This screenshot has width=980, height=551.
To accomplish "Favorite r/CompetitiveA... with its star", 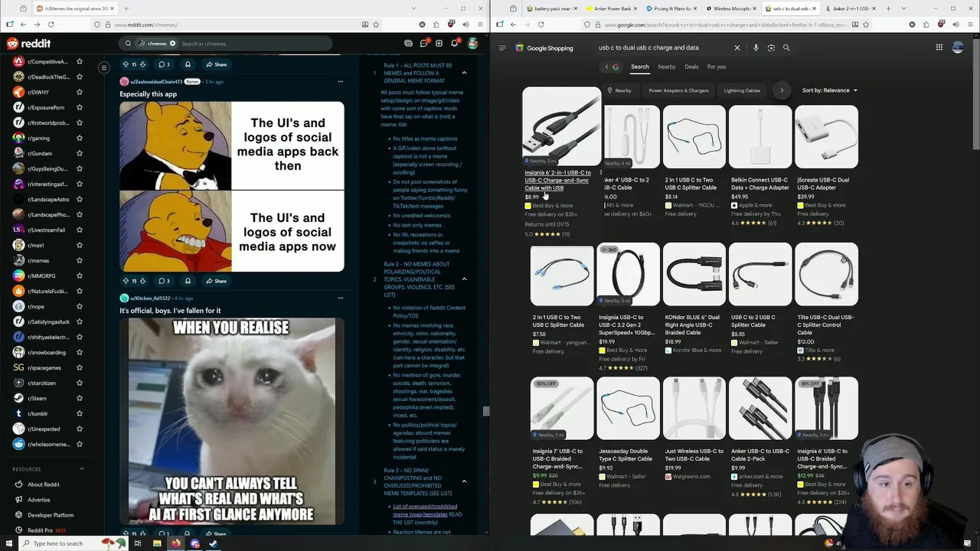I will coord(79,61).
